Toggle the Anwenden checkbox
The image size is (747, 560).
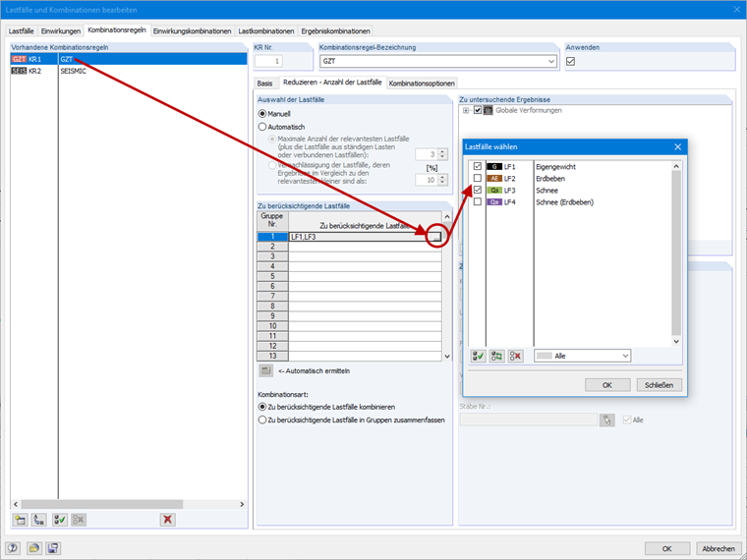570,62
